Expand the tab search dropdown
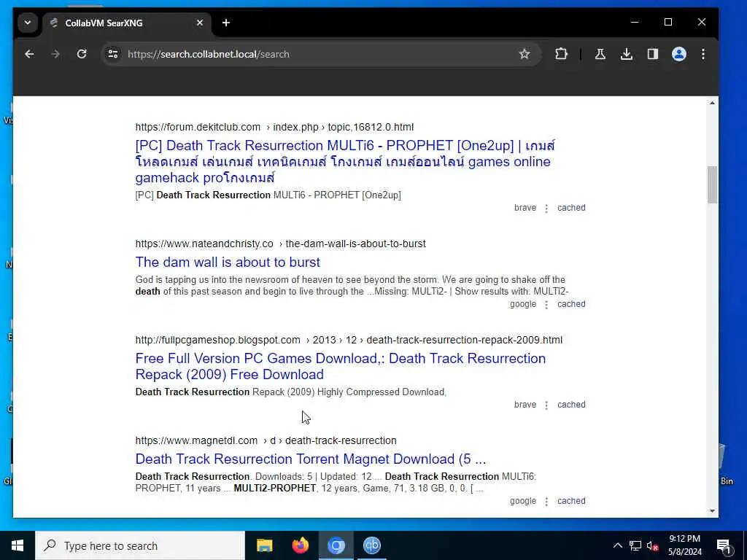 [x=28, y=23]
